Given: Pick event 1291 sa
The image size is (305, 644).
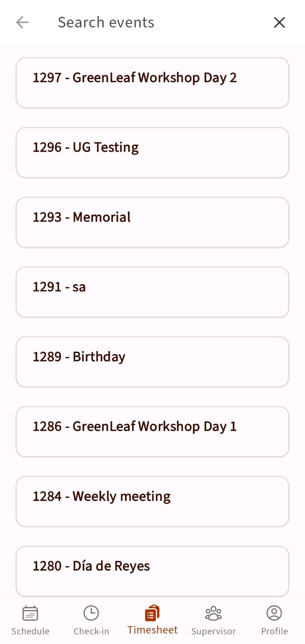Looking at the screenshot, I should coord(152,292).
